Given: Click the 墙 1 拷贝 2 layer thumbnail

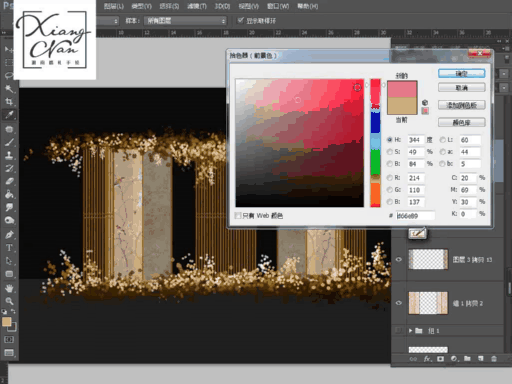Looking at the screenshot, I should (x=428, y=303).
